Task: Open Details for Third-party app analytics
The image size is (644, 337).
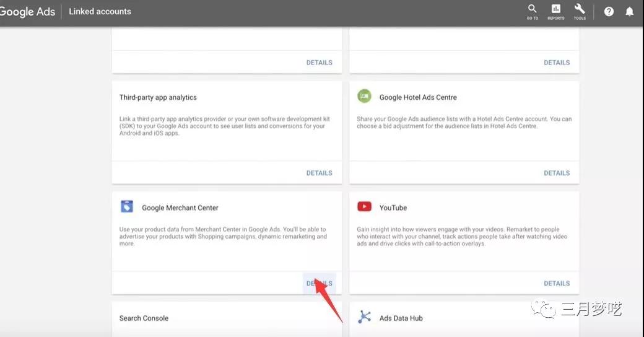Action: tap(319, 173)
